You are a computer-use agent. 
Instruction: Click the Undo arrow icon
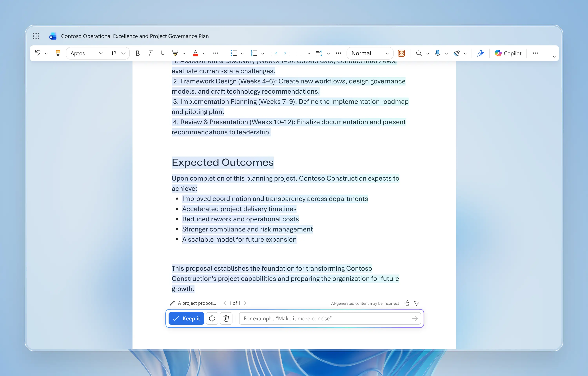tap(38, 53)
